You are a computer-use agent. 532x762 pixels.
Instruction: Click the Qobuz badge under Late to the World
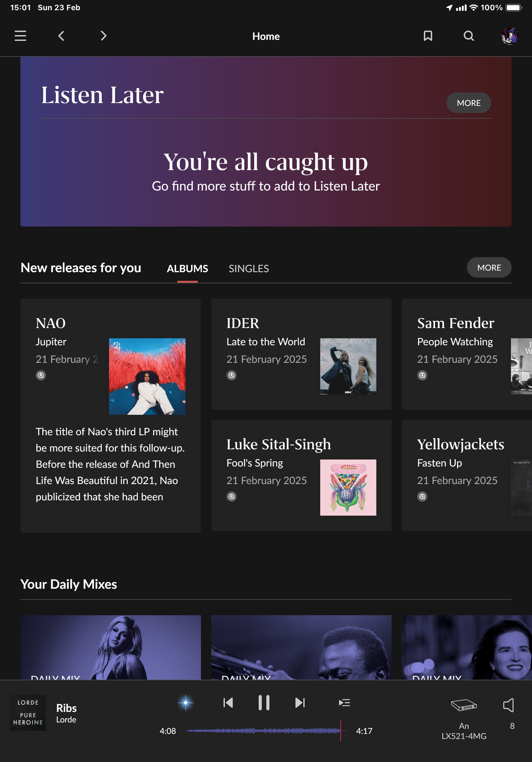(x=232, y=375)
